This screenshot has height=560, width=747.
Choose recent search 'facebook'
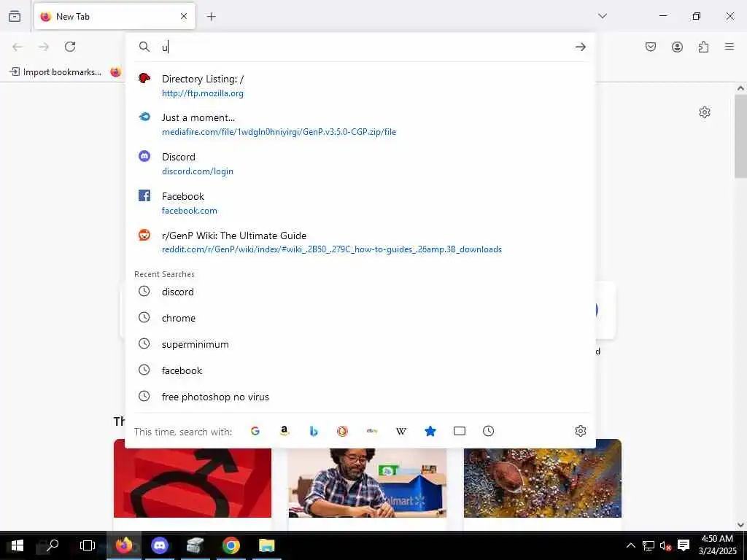point(360,370)
